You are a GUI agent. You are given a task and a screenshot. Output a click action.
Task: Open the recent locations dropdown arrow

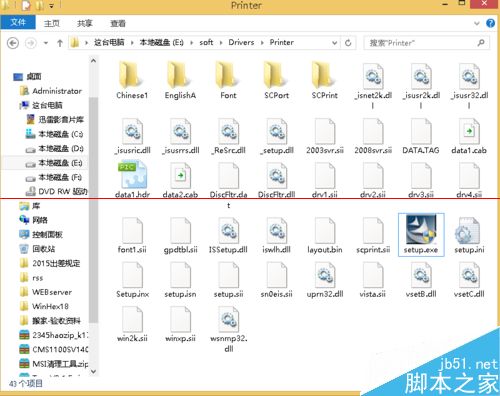pos(46,43)
